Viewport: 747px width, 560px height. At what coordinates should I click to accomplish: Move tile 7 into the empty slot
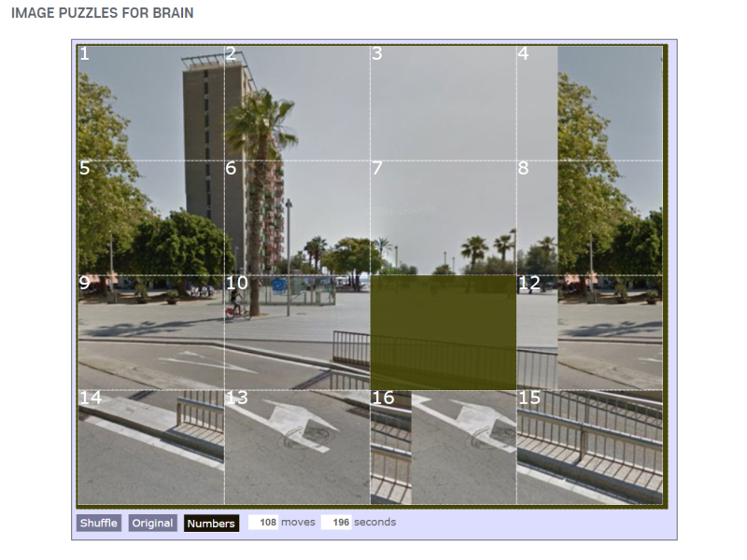(x=444, y=217)
